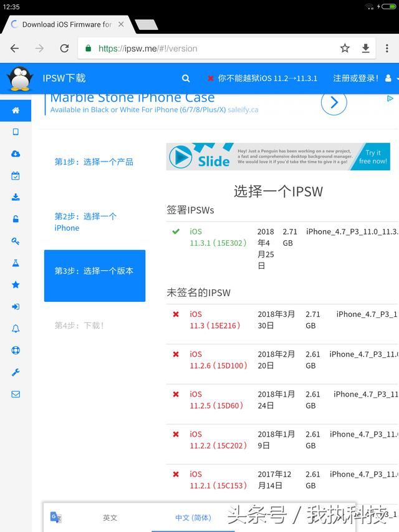Open the Chrome three-dot menu

[387, 48]
